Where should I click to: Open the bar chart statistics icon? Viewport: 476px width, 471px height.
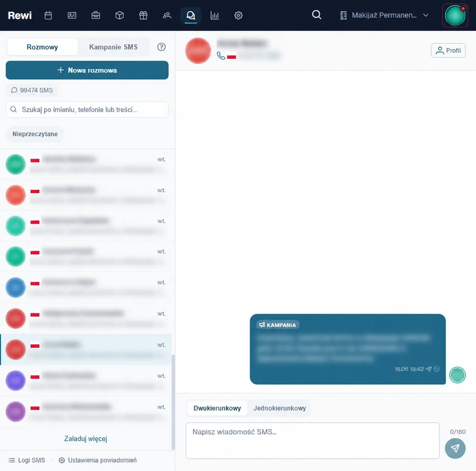pos(214,15)
